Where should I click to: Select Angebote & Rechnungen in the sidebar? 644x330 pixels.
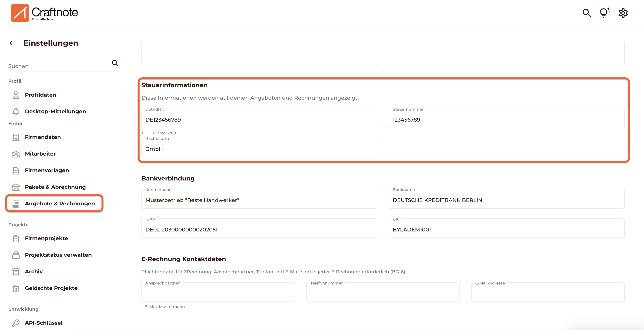click(x=60, y=204)
